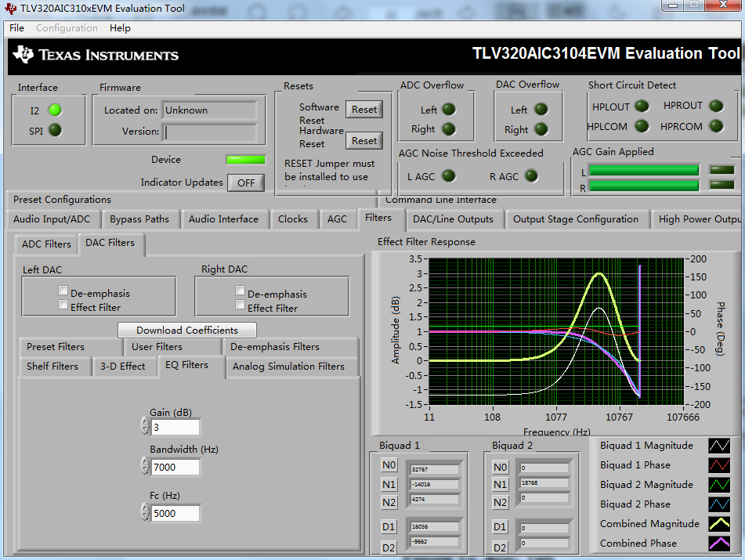This screenshot has width=745, height=560.
Task: Click the Gain (dB) input field
Action: pos(175,427)
